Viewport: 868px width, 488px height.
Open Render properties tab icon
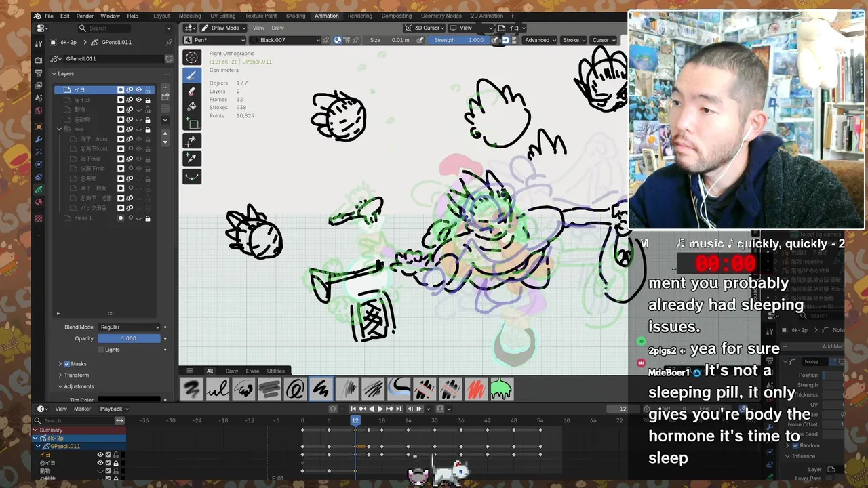39,60
